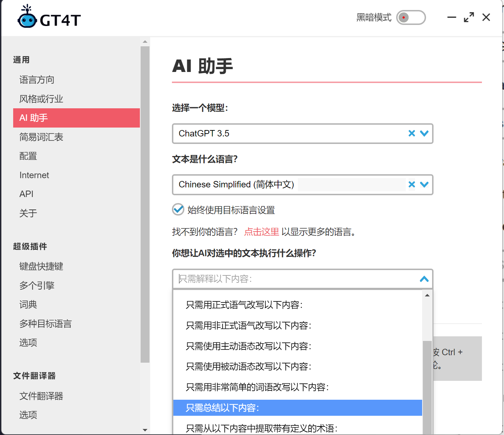Open 多个引擎 under 超级插件
The image size is (504, 435).
pos(37,285)
